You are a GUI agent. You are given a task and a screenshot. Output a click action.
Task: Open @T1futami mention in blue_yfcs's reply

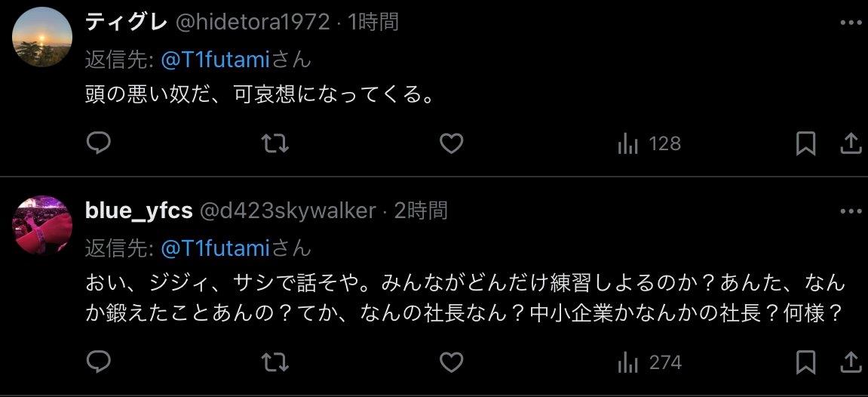pyautogui.click(x=215, y=248)
